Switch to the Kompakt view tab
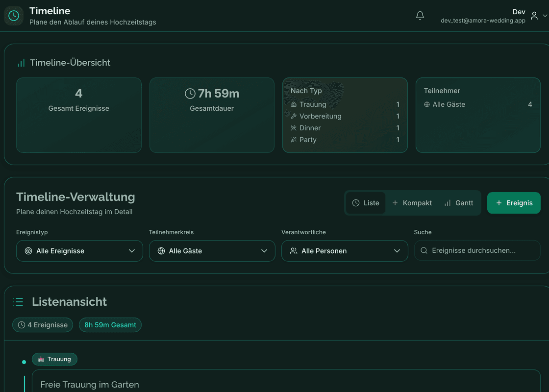 [412, 203]
